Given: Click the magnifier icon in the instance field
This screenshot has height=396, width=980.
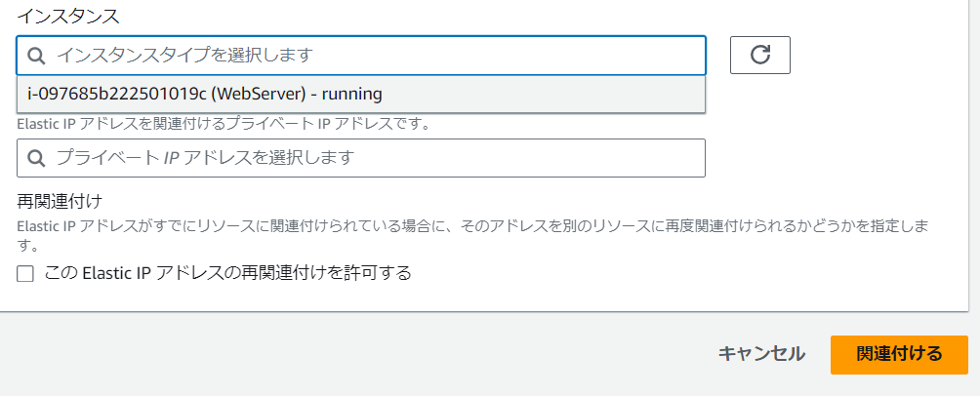Looking at the screenshot, I should [36, 56].
